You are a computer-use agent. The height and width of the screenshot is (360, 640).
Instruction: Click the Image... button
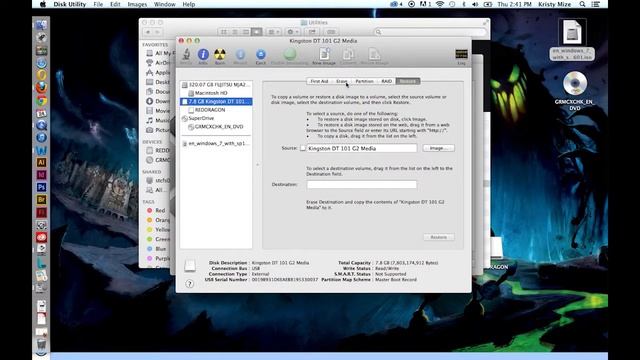(x=439, y=148)
